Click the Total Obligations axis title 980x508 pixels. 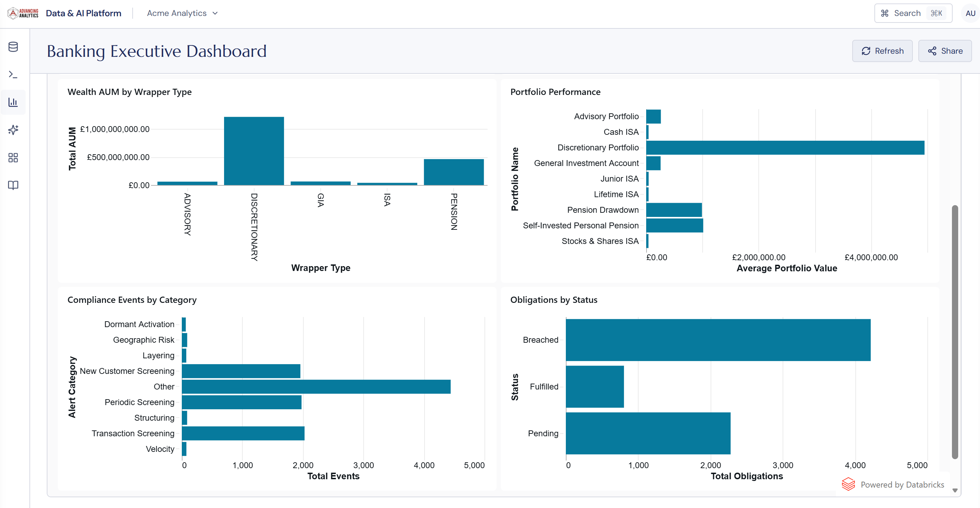(747, 476)
